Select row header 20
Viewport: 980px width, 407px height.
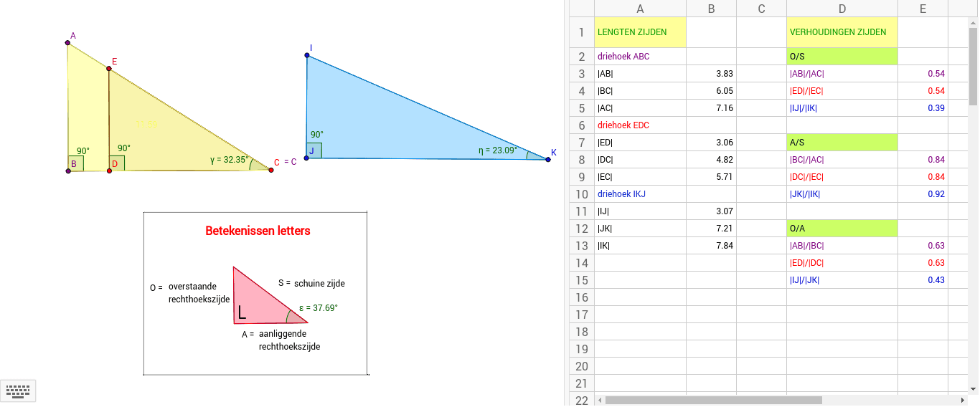click(x=582, y=366)
